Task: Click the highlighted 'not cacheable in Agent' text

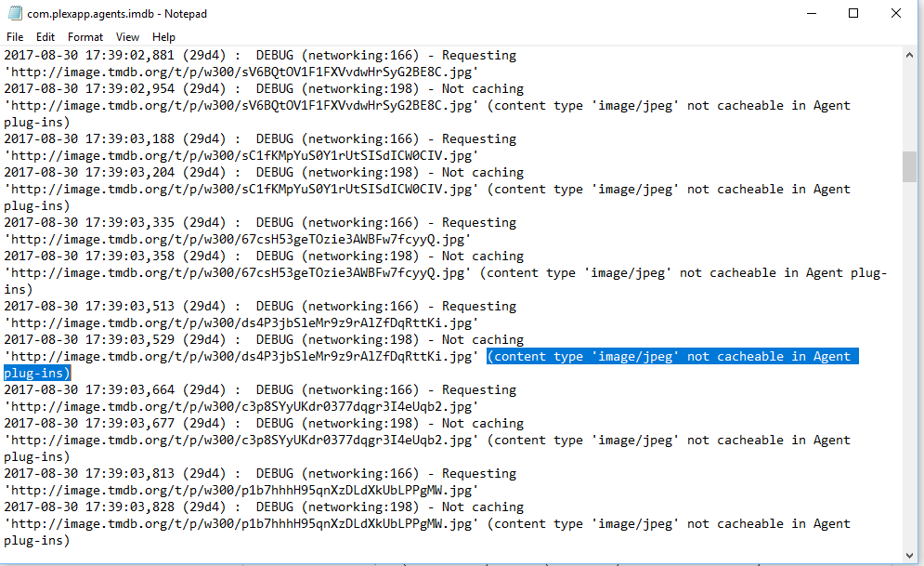Action: (769, 357)
